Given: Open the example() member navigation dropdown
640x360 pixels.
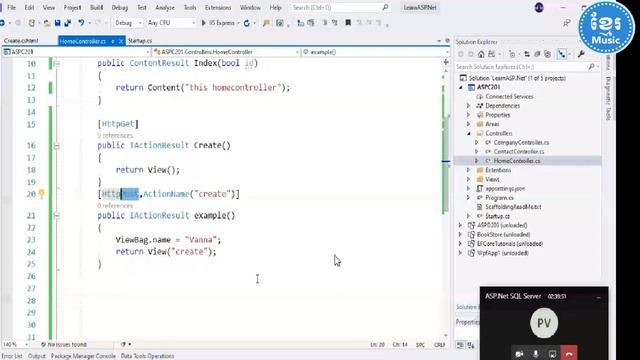Looking at the screenshot, I should [376, 52].
